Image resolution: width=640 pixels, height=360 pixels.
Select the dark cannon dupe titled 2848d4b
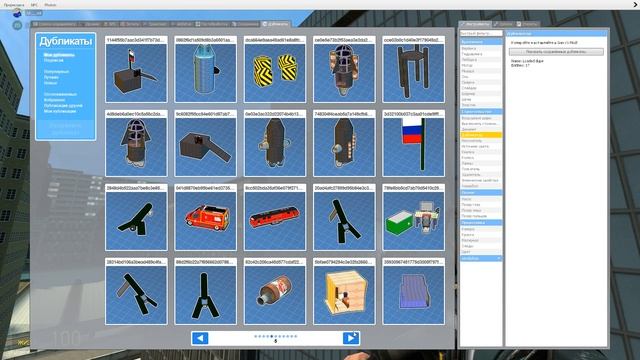coord(136,217)
